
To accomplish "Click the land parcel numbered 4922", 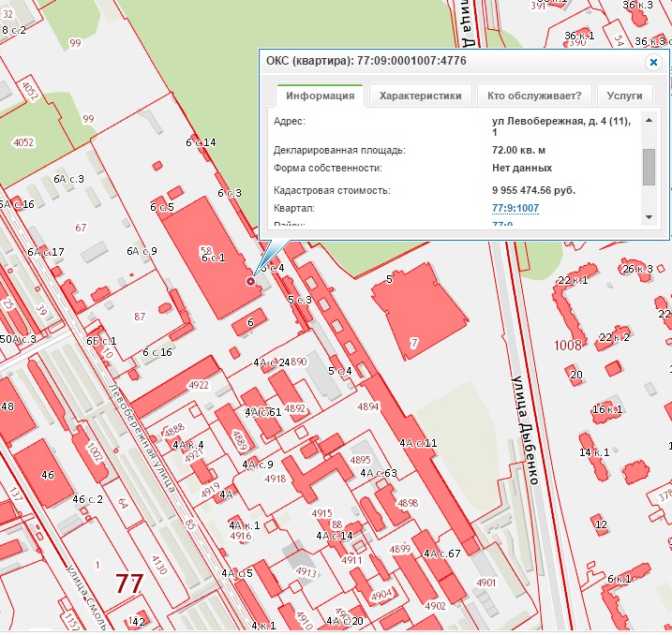I will coord(198,385).
